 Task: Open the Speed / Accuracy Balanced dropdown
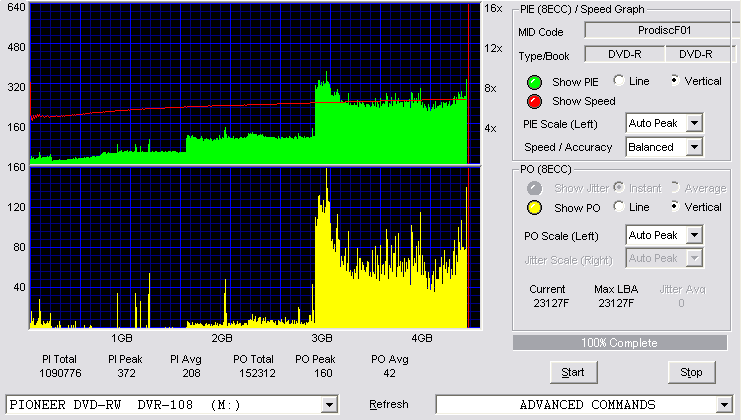[694, 147]
